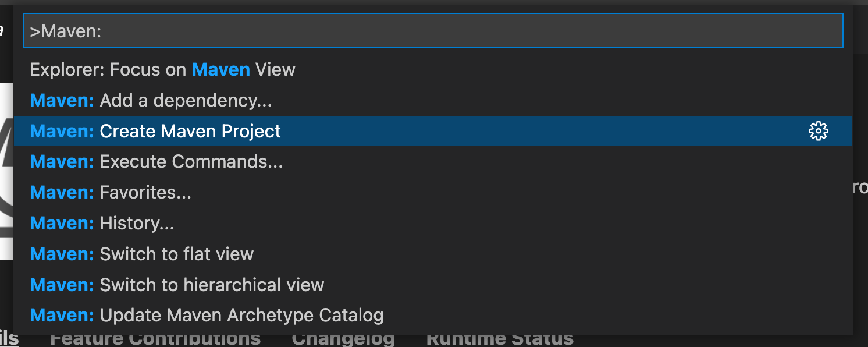Image resolution: width=868 pixels, height=347 pixels.
Task: Open Maven: Favorites from the list
Action: point(111,192)
